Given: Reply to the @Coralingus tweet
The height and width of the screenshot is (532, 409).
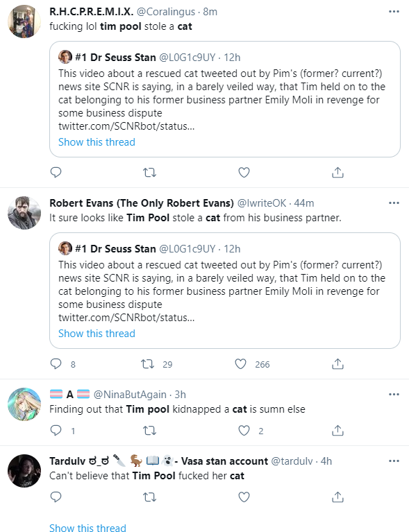Looking at the screenshot, I should pyautogui.click(x=56, y=172).
